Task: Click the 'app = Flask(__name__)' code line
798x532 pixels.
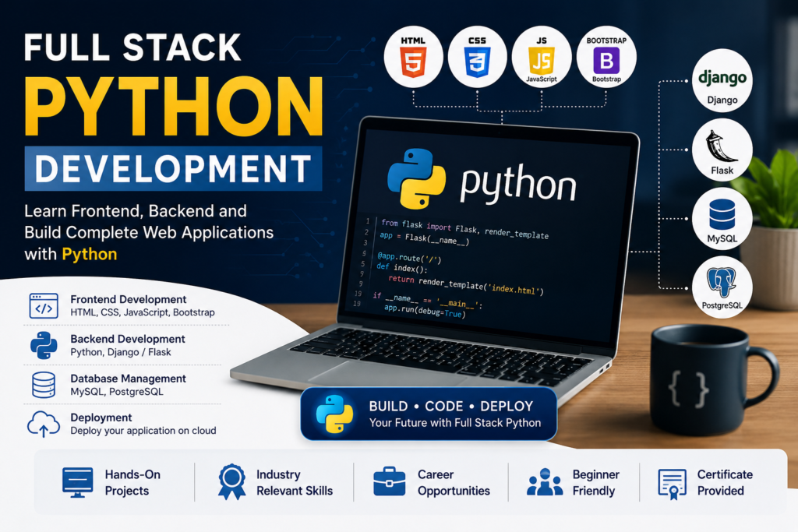Action: (x=424, y=238)
